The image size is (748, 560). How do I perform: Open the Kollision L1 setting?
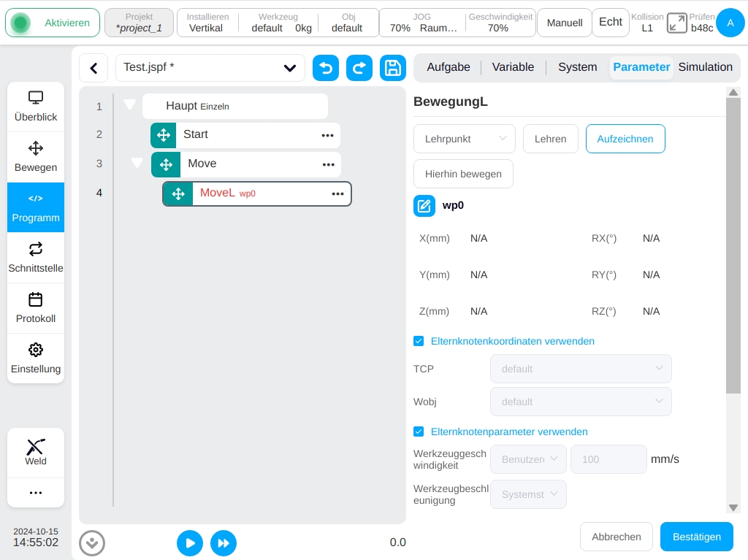click(647, 23)
